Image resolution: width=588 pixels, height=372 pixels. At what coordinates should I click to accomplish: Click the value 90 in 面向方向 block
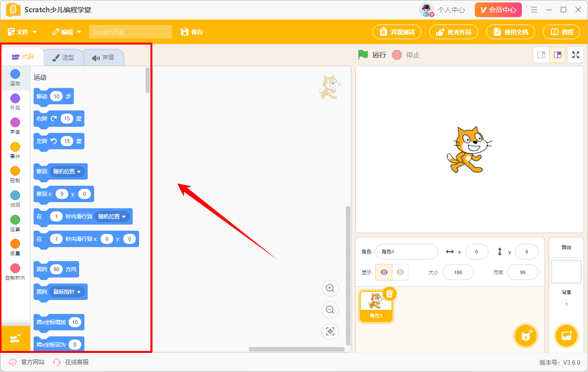point(56,269)
